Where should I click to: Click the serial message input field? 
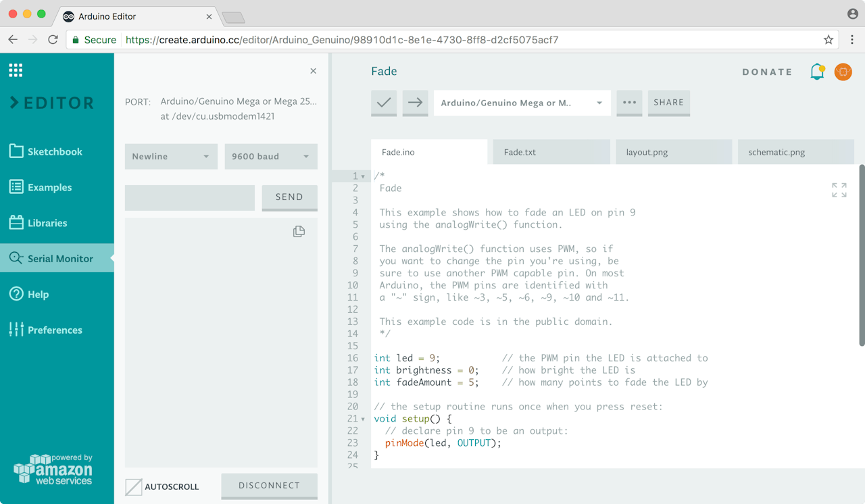point(190,197)
